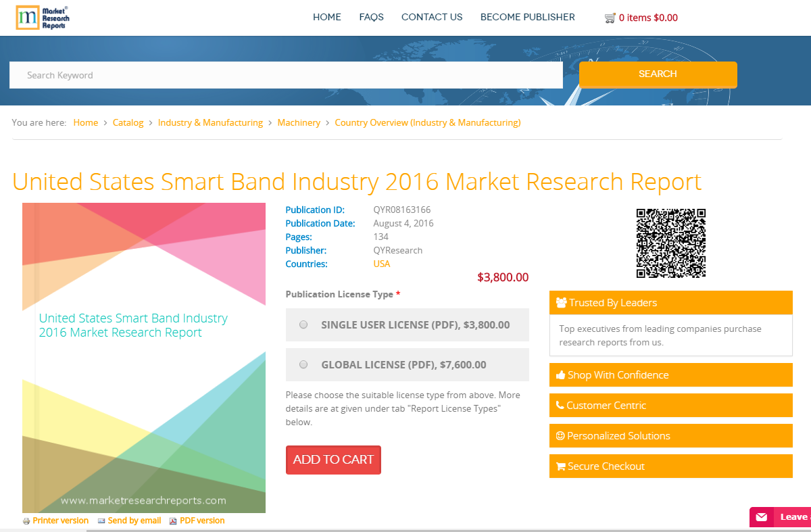Click the QR code image

pos(670,243)
